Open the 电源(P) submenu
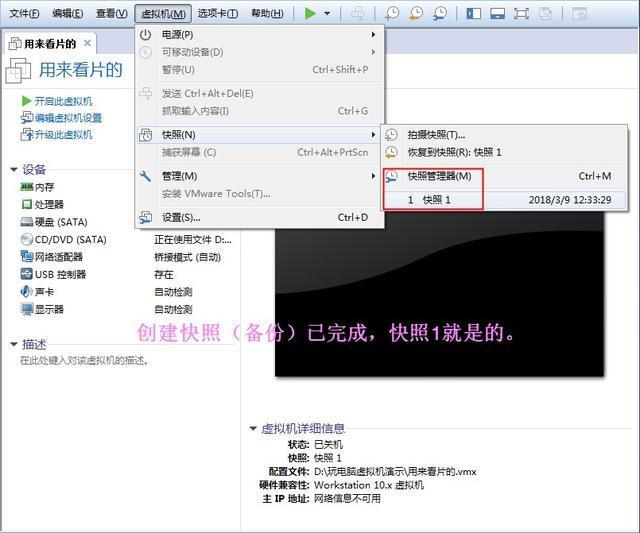Viewport: 640px width, 533px height. [x=260, y=35]
